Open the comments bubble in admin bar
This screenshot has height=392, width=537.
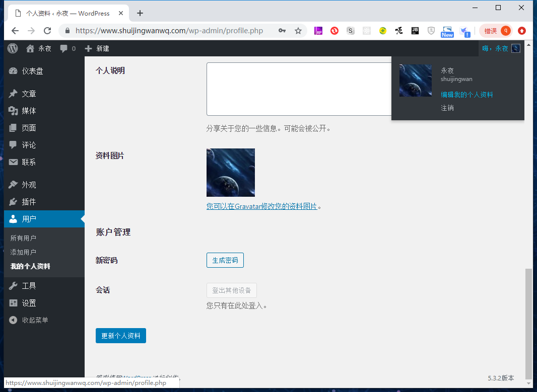pyautogui.click(x=68, y=49)
